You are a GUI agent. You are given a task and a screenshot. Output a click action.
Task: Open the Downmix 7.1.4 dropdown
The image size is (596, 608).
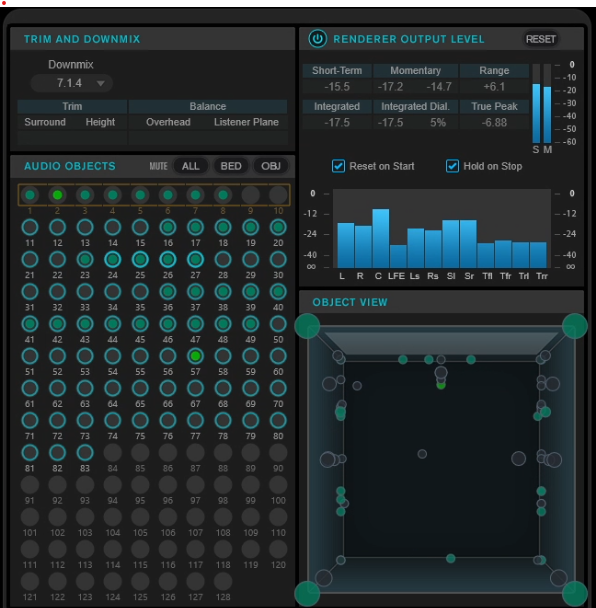(x=72, y=83)
